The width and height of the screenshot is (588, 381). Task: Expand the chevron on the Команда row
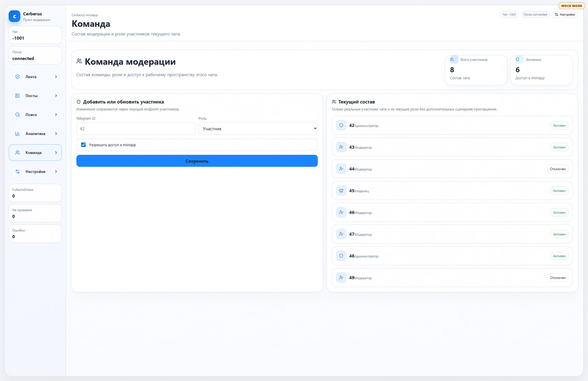click(x=56, y=153)
